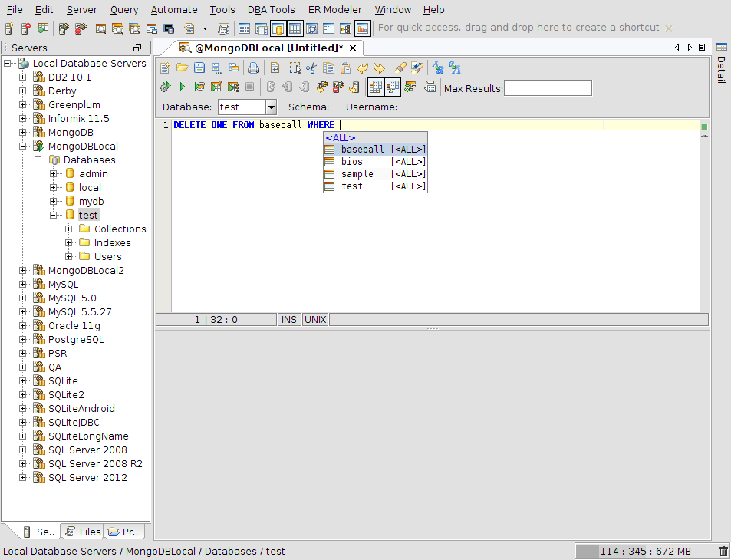Collapse the MongoDBLocal server node
The width and height of the screenshot is (731, 560).
click(x=22, y=146)
